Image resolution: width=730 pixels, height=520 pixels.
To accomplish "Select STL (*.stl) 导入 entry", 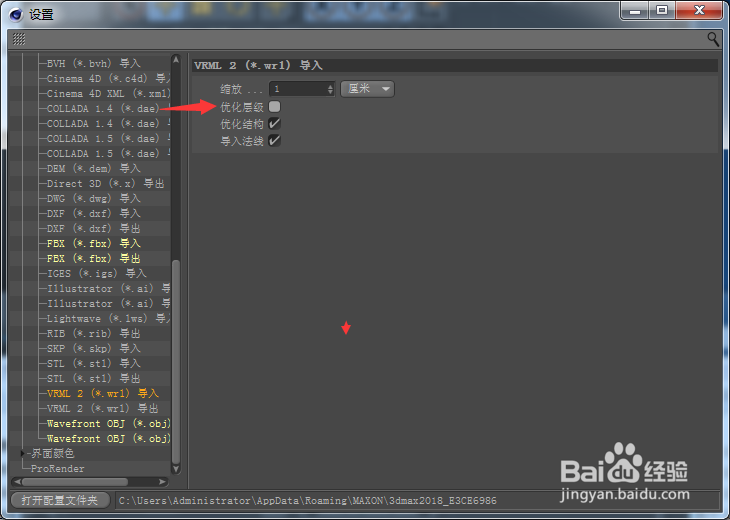I will coord(94,363).
